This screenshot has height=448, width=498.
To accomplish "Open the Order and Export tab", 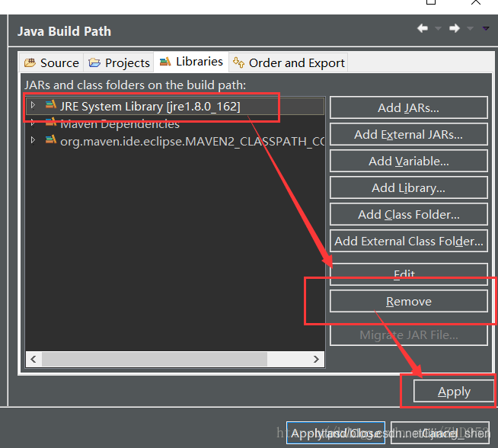I will (x=289, y=62).
